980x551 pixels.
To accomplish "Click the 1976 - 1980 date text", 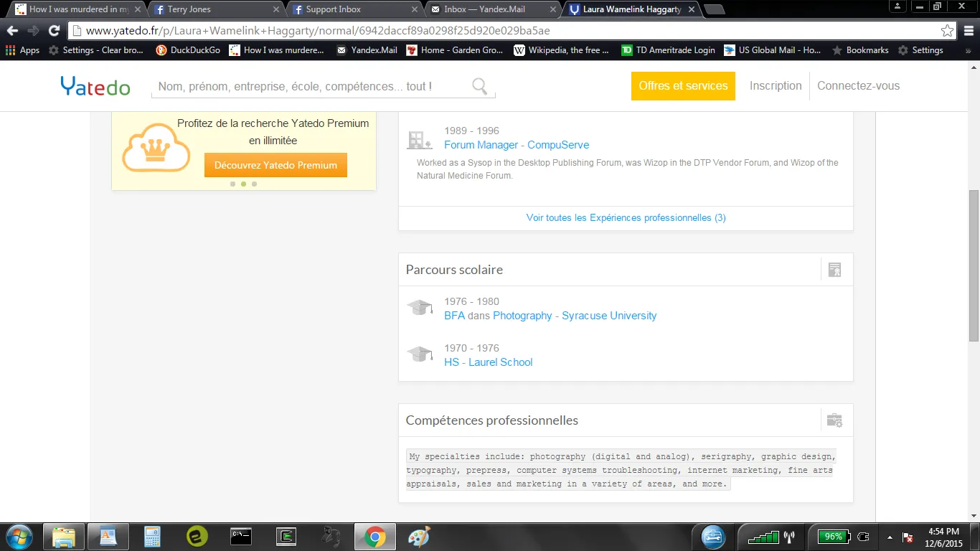I will click(471, 301).
